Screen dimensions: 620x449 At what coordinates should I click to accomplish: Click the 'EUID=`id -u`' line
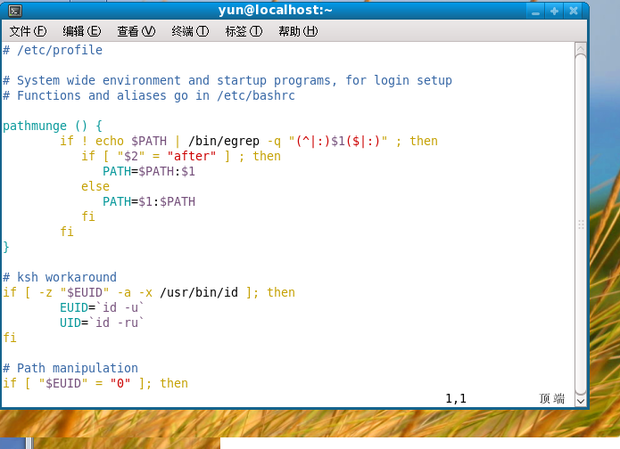pyautogui.click(x=102, y=308)
